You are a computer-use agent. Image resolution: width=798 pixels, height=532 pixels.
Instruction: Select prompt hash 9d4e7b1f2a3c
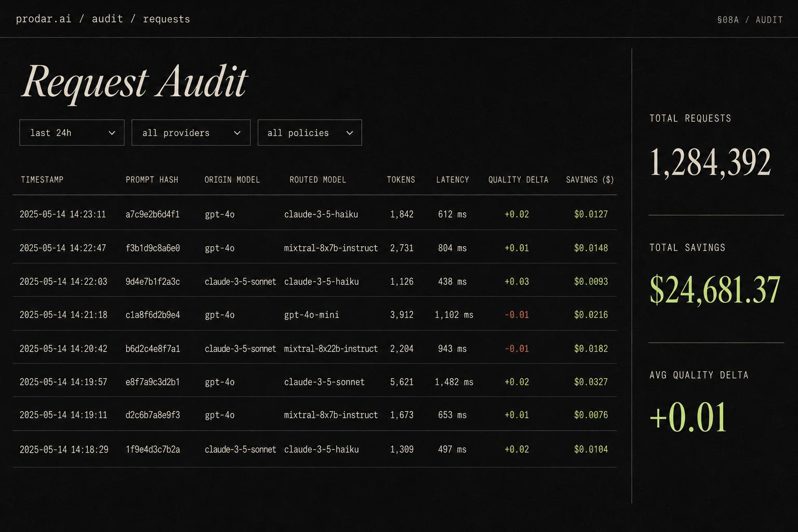[x=152, y=282]
